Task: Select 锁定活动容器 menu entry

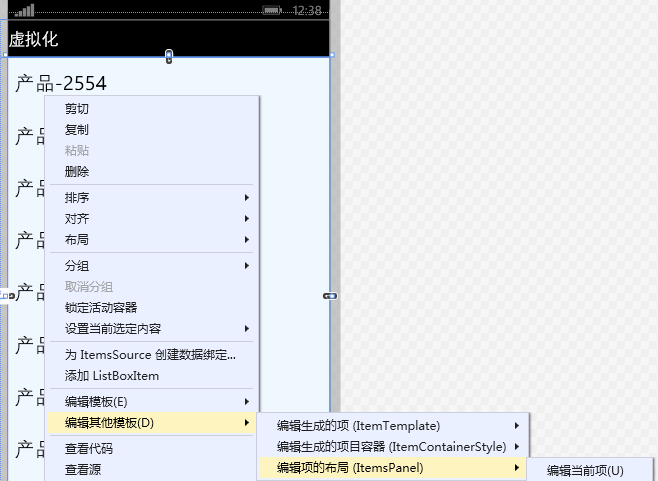Action: 151,307
